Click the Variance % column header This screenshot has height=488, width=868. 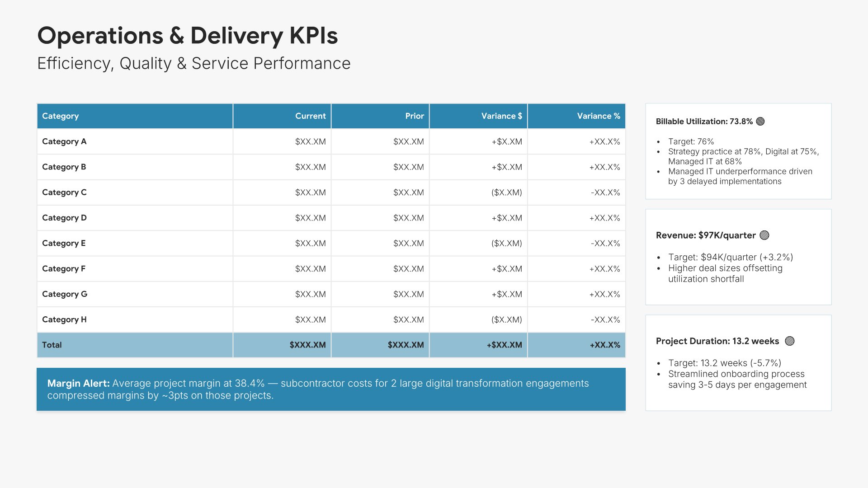pos(598,116)
